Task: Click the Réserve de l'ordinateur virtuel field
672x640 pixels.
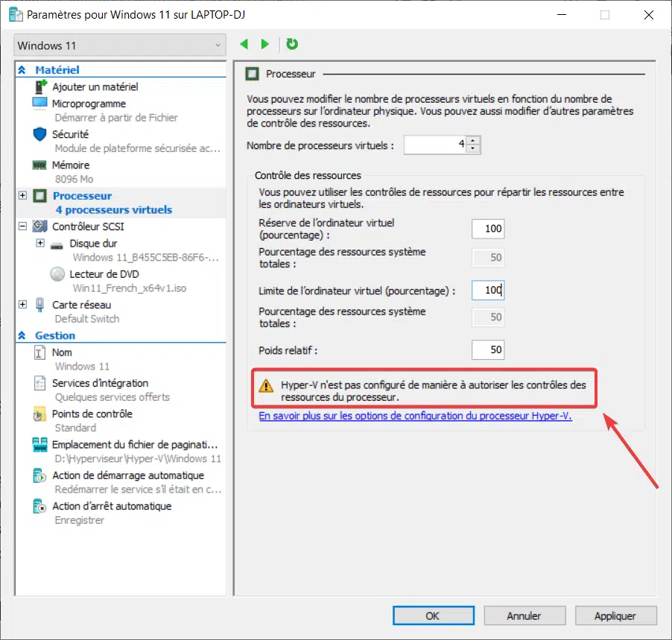Action: click(488, 229)
